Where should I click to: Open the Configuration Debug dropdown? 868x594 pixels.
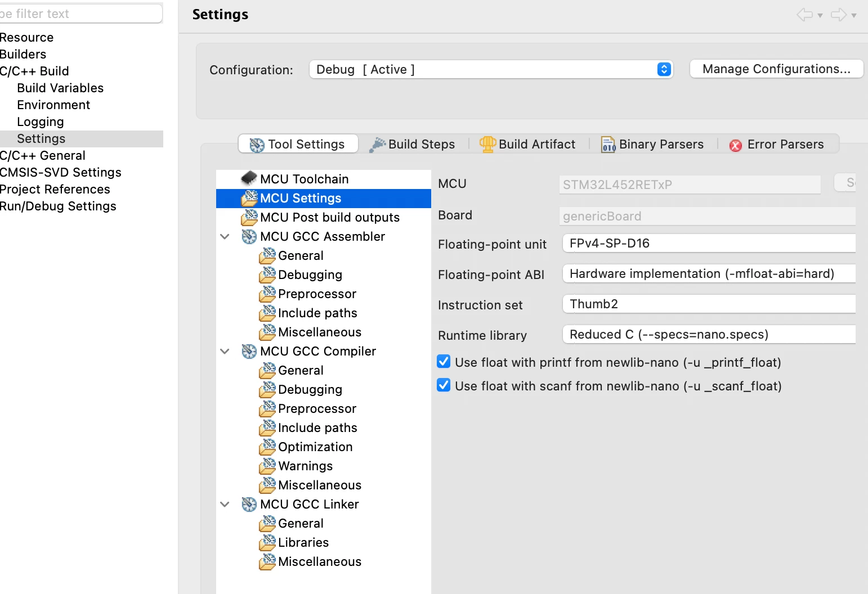coord(491,69)
